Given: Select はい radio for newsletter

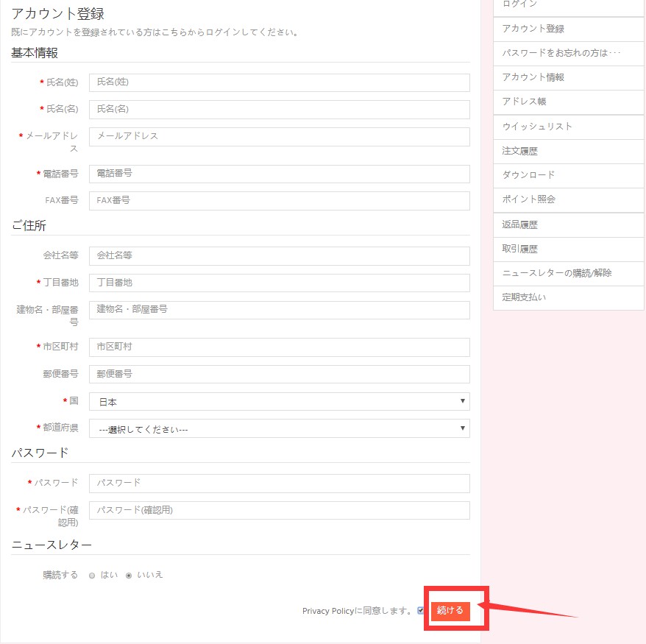Looking at the screenshot, I should [92, 576].
